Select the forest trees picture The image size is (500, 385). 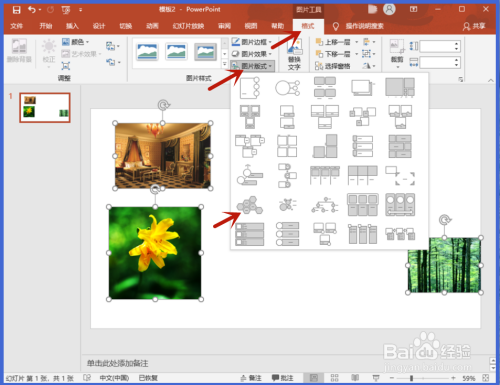tap(445, 265)
